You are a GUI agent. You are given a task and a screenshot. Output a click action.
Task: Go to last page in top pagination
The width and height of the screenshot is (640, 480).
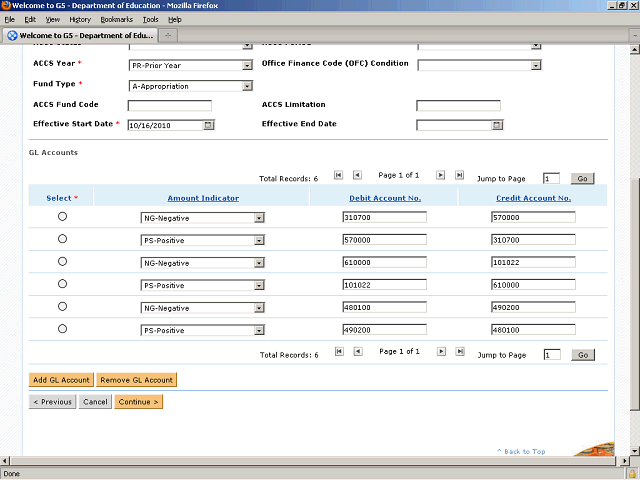pyautogui.click(x=460, y=175)
